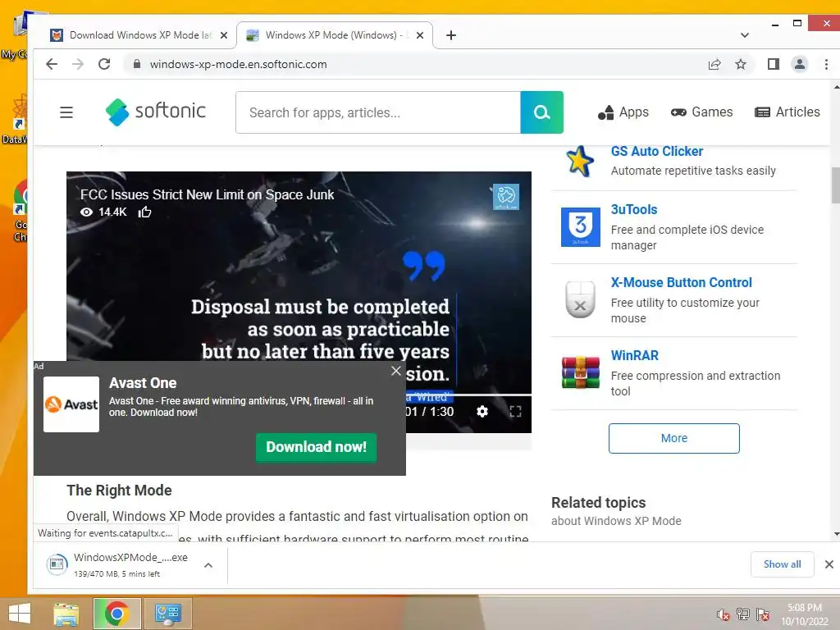Viewport: 840px width, 630px height.
Task: Open the Chrome profile avatar
Action: click(799, 64)
